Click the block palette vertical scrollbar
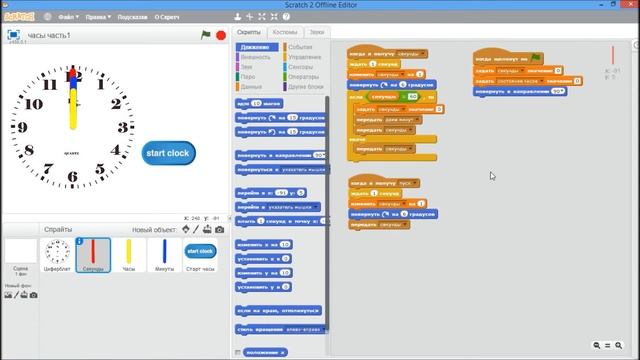Viewport: 640px width, 360px height. (x=327, y=212)
